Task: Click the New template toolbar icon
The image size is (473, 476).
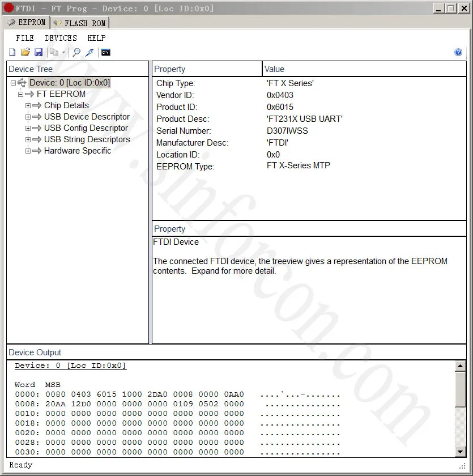Action: (x=12, y=52)
